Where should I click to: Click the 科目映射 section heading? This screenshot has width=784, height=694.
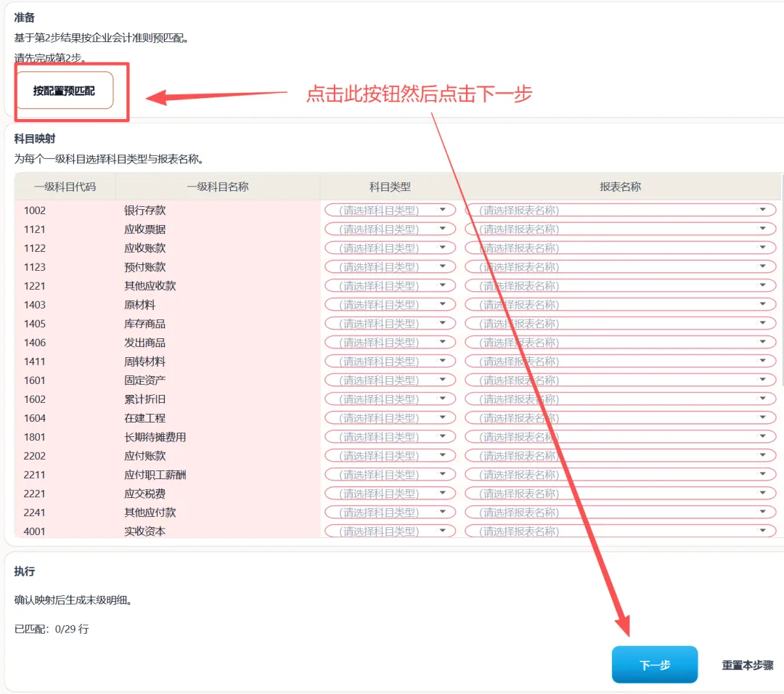(x=35, y=139)
